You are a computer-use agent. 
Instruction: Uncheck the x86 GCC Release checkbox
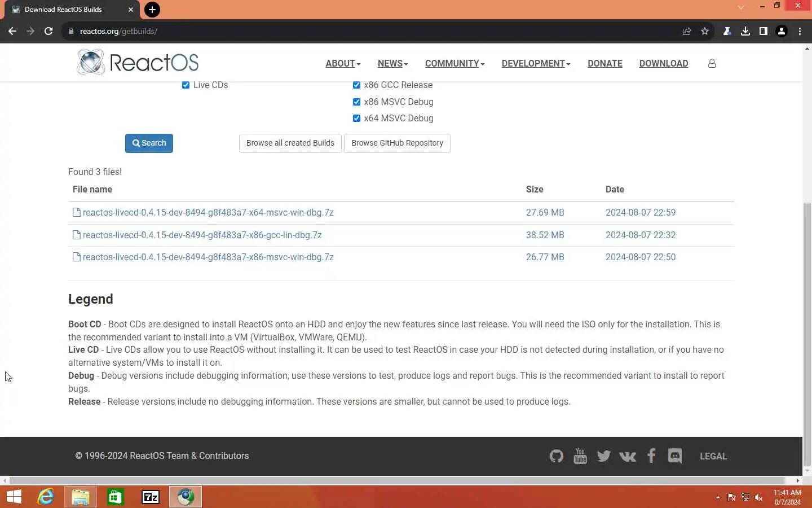pos(356,85)
